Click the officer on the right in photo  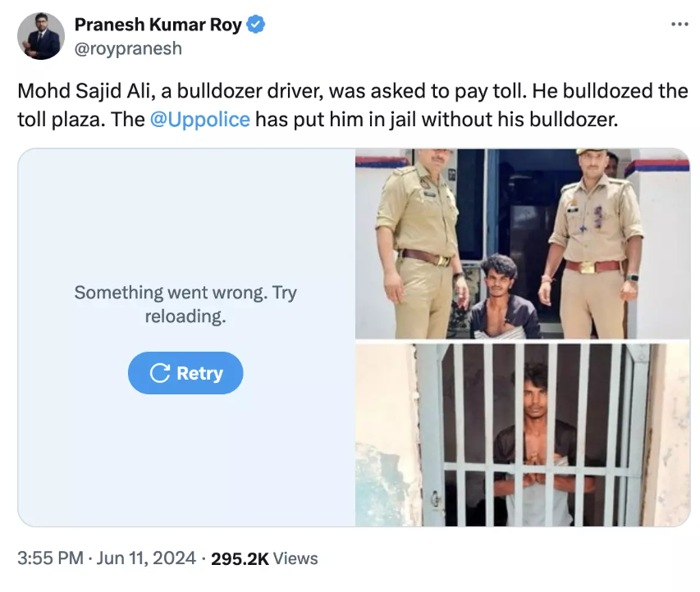pos(592,246)
